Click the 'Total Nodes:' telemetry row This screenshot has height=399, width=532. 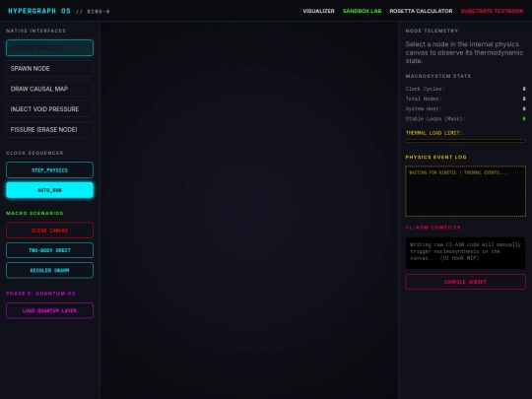coord(465,99)
